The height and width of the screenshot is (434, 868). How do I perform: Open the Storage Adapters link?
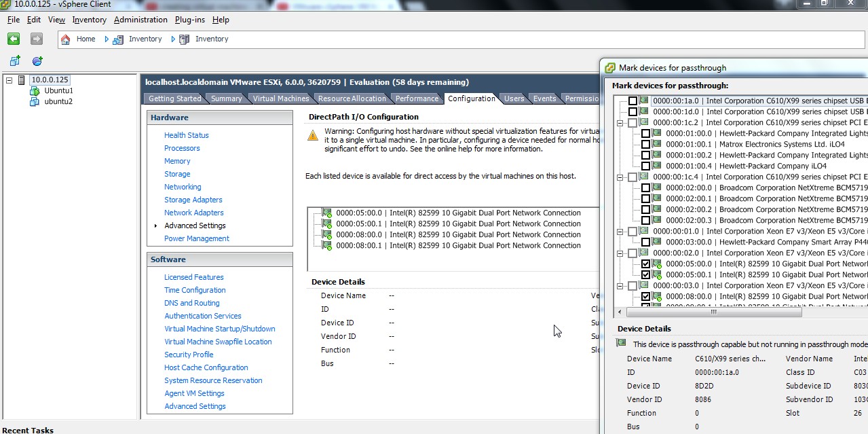(x=193, y=200)
